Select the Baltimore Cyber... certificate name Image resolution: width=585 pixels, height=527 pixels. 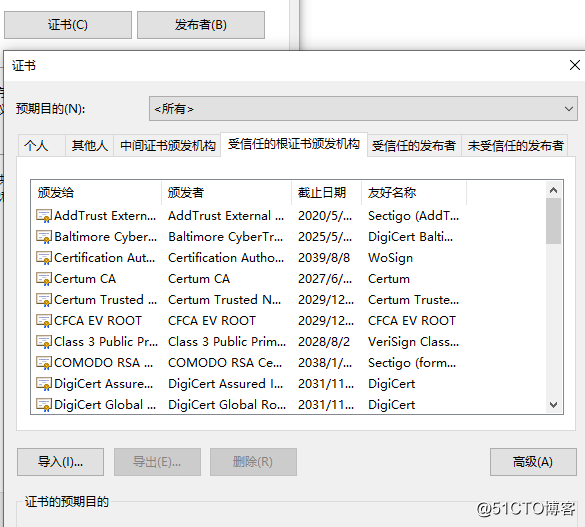point(106,237)
